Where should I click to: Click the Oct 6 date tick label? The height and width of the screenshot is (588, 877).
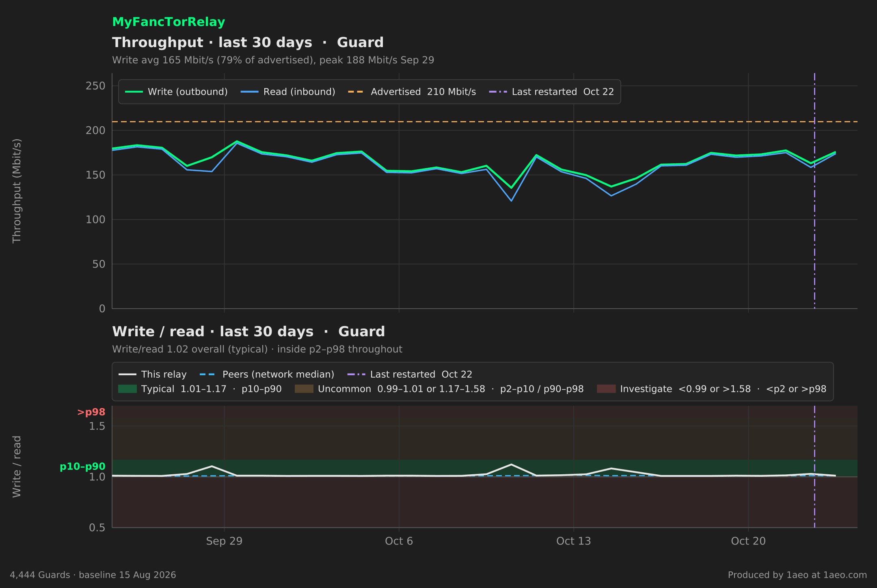(399, 541)
